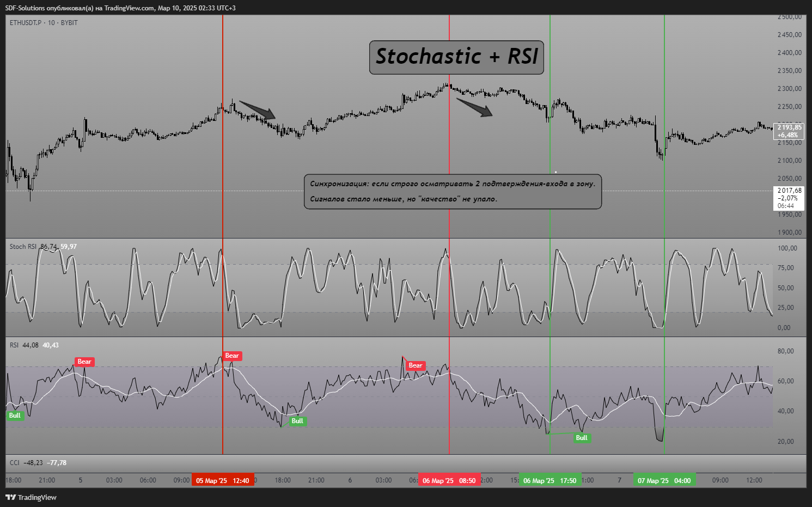Click the 2 400,00 price axis label

pyautogui.click(x=790, y=53)
